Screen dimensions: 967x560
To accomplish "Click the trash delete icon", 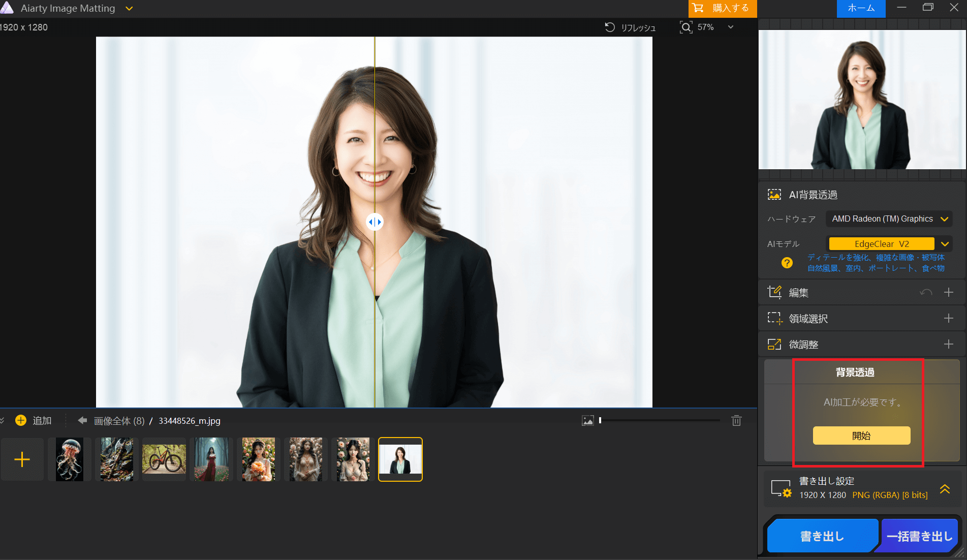I will [736, 421].
